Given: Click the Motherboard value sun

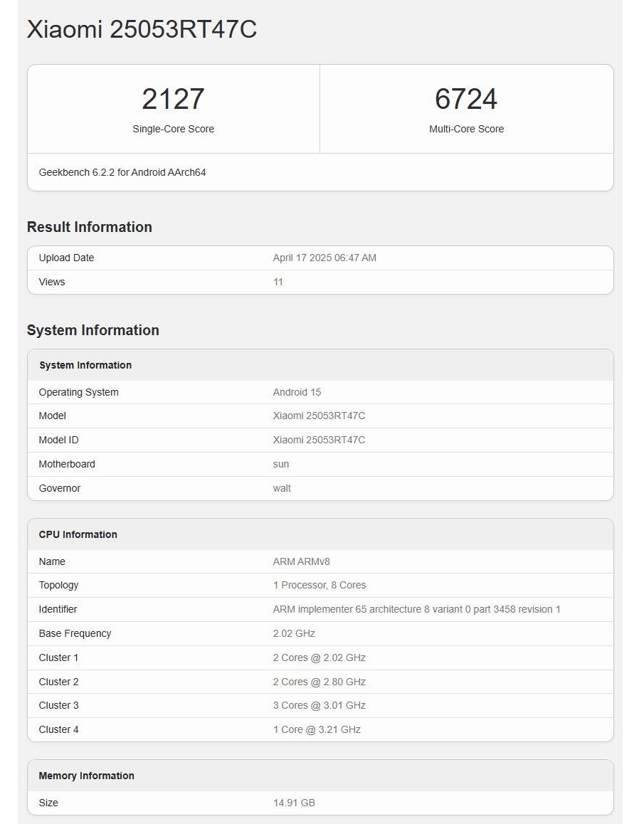Looking at the screenshot, I should pyautogui.click(x=281, y=464).
